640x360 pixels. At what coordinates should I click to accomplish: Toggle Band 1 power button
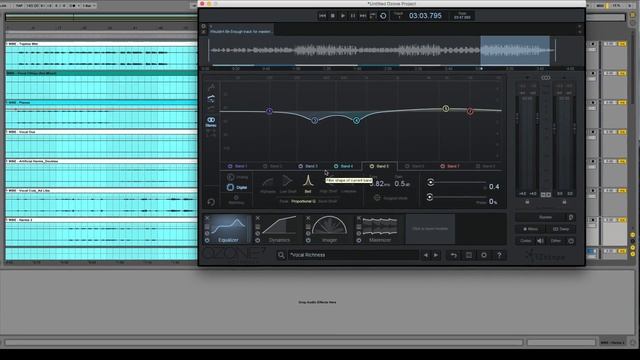pyautogui.click(x=230, y=167)
